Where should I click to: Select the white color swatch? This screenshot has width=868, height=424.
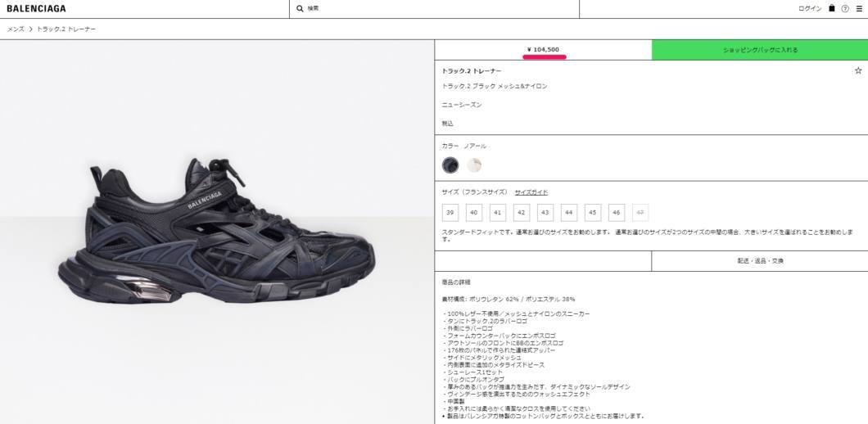[474, 165]
